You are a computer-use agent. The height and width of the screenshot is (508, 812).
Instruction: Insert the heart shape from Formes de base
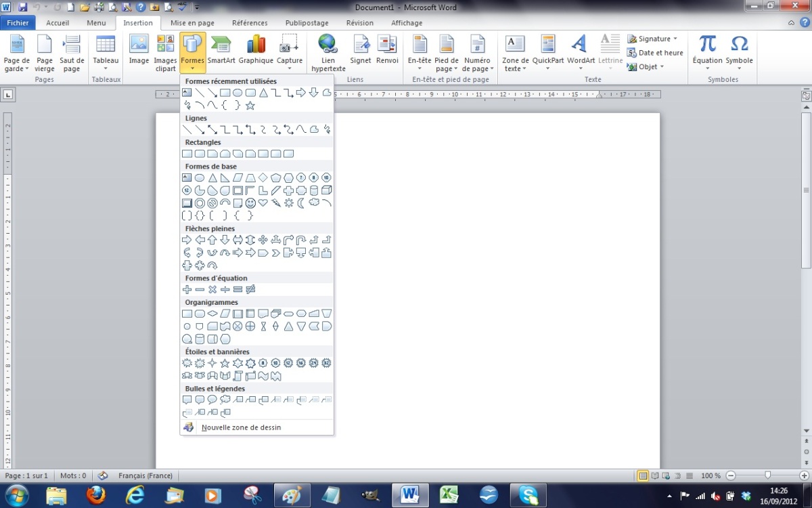point(263,203)
